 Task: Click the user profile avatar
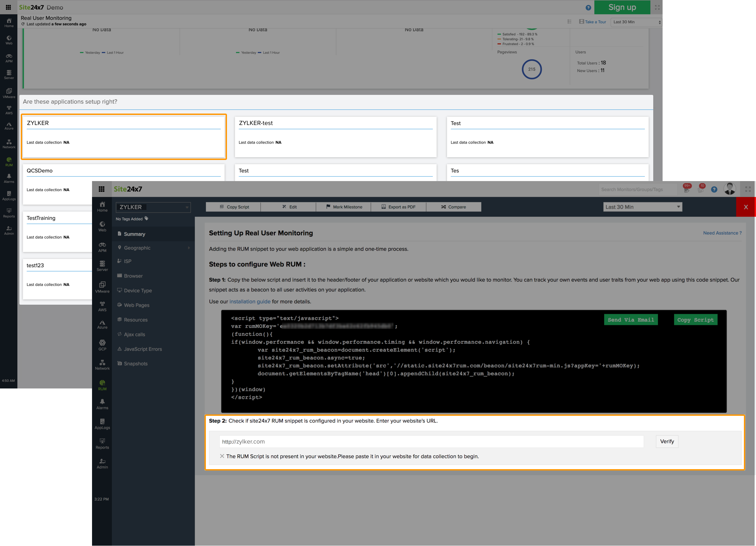pyautogui.click(x=729, y=189)
